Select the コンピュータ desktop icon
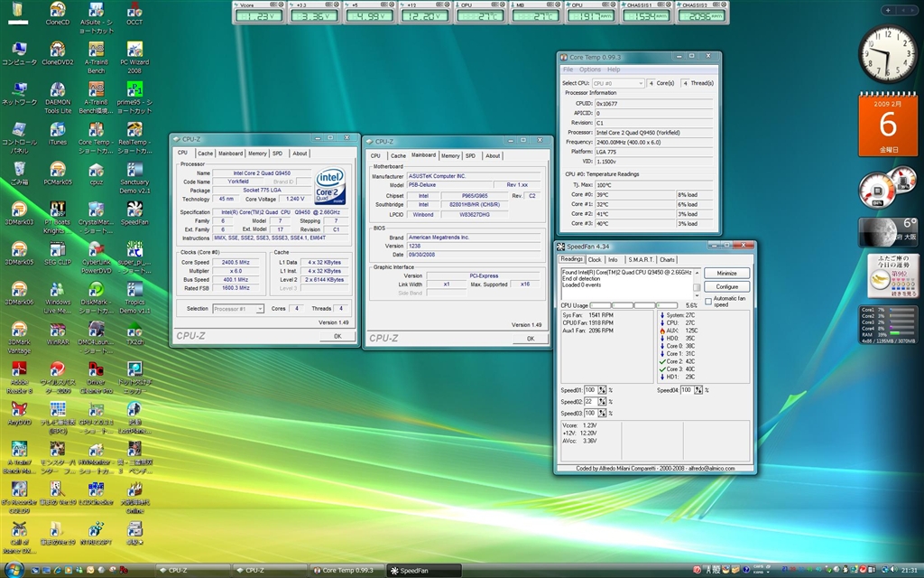The width and height of the screenshot is (924, 578). [x=20, y=53]
